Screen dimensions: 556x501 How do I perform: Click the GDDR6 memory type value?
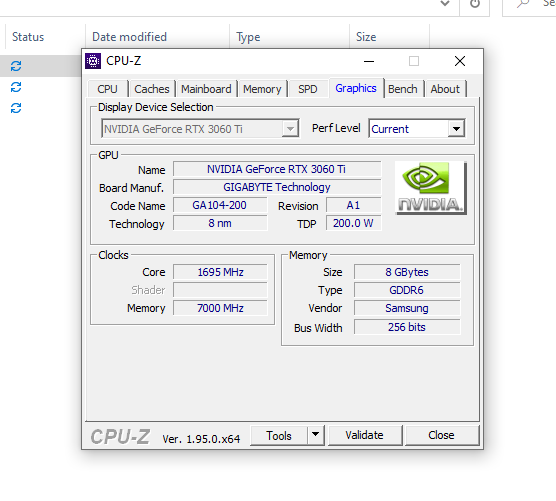click(407, 290)
